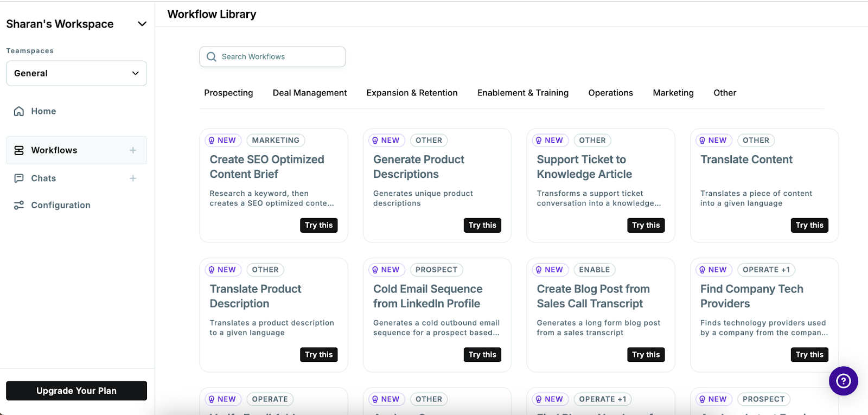Click the Home house icon in sidebar
Image resolution: width=868 pixels, height=415 pixels.
(x=19, y=111)
